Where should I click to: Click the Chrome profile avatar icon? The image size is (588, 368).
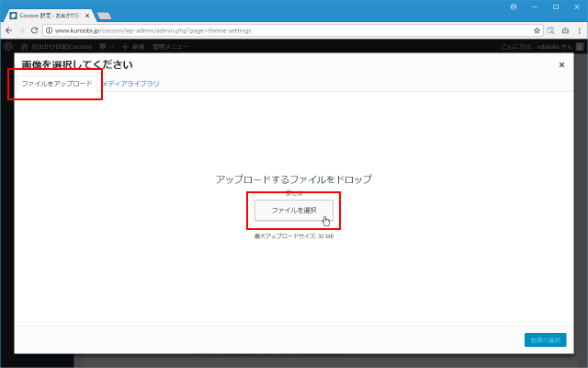click(514, 6)
